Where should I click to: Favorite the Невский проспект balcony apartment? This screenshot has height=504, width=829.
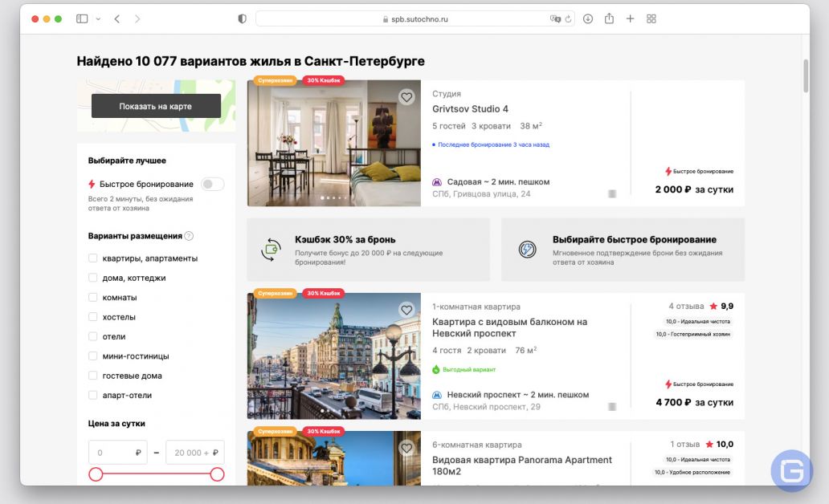pyautogui.click(x=406, y=310)
